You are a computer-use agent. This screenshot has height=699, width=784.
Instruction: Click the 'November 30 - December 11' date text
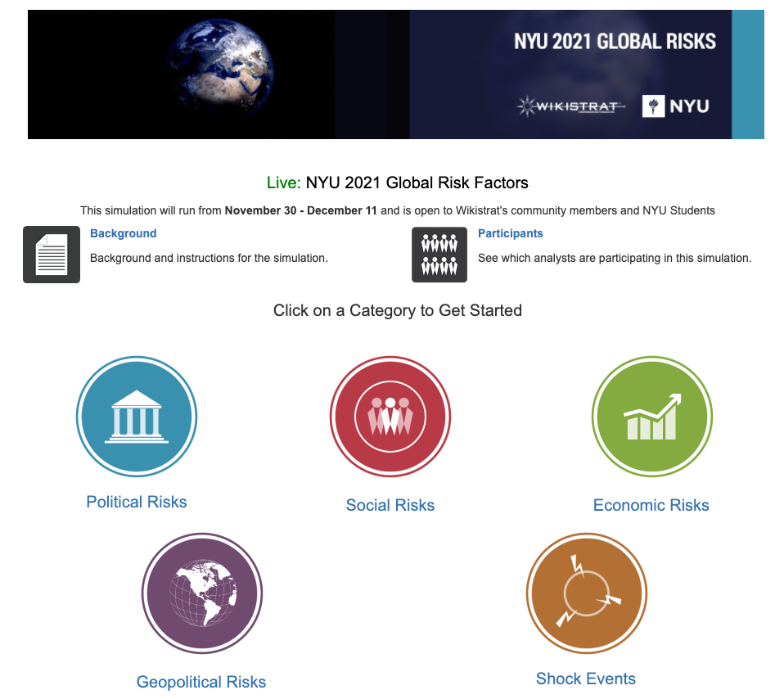pyautogui.click(x=300, y=210)
